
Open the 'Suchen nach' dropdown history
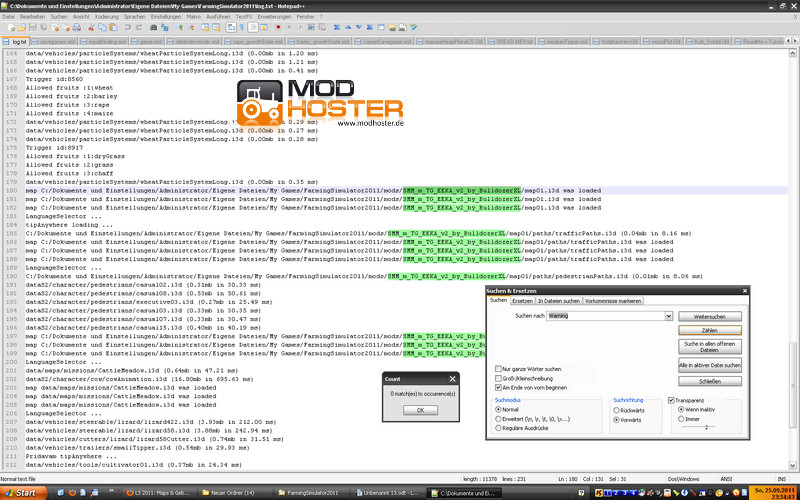[x=668, y=316]
